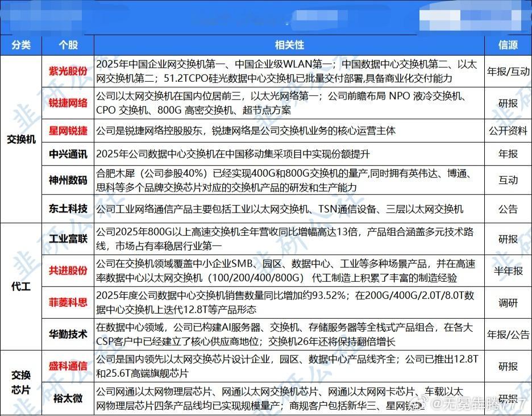
Task: Select 共进股份 description mentioning 中小企业SMB
Action: 286,271
